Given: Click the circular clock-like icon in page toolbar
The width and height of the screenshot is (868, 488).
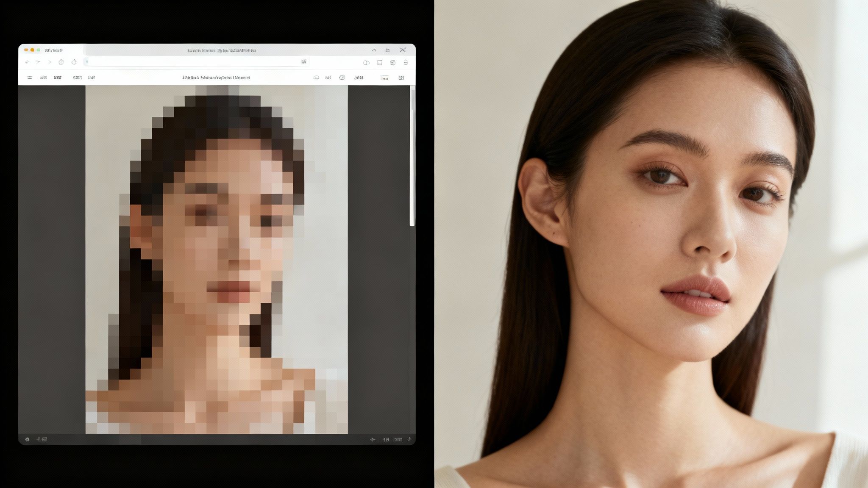Looking at the screenshot, I should [x=342, y=78].
